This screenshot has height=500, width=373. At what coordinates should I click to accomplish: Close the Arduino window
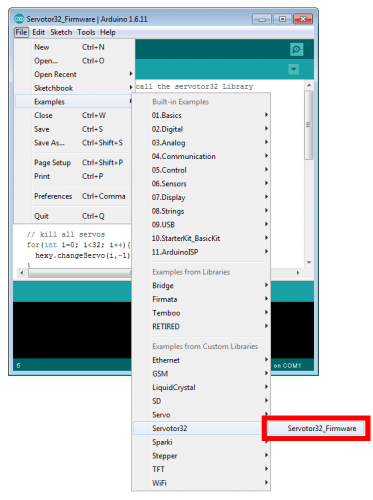(303, 19)
